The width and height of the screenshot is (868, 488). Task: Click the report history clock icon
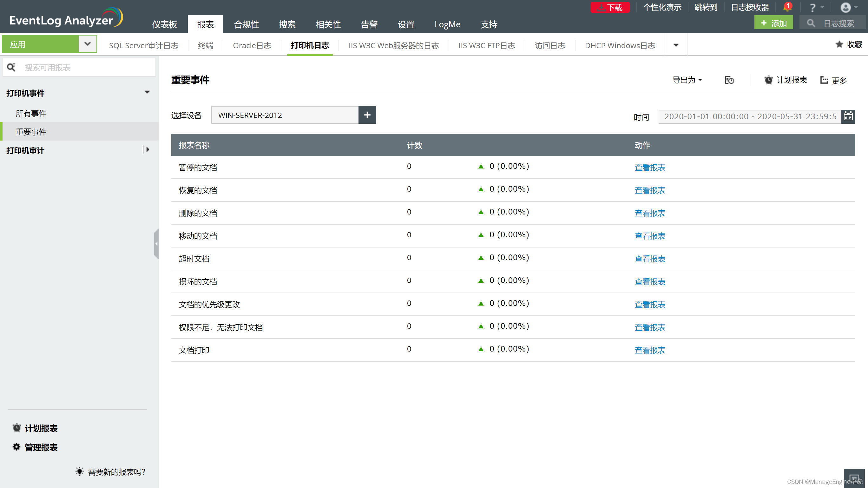point(729,80)
